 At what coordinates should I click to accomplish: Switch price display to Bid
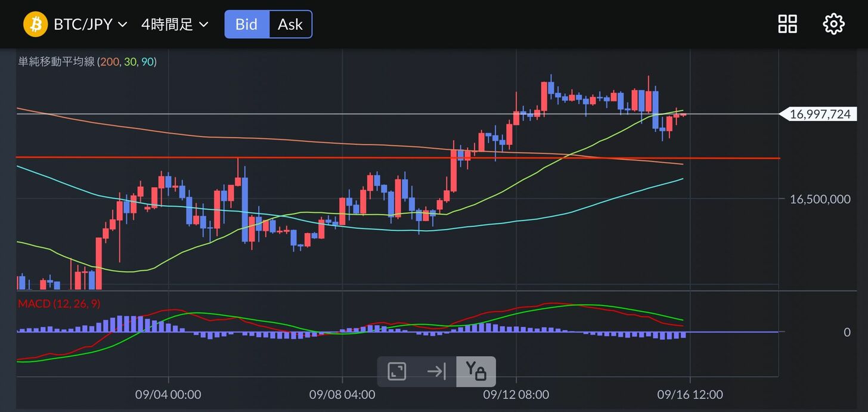click(247, 24)
